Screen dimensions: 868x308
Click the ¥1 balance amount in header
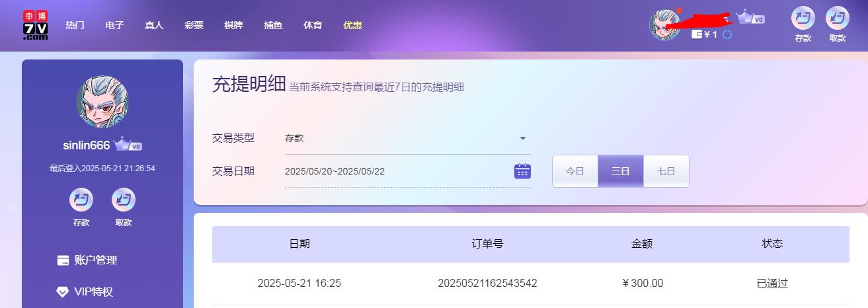pos(711,34)
